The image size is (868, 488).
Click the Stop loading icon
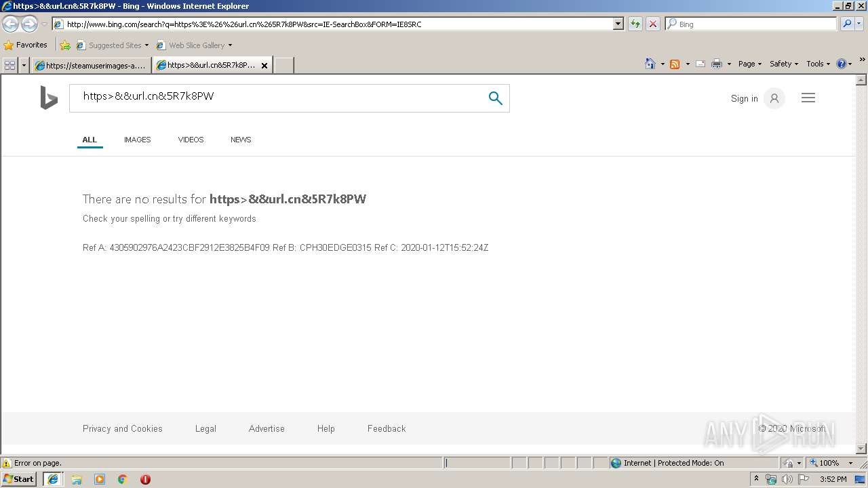click(x=653, y=24)
